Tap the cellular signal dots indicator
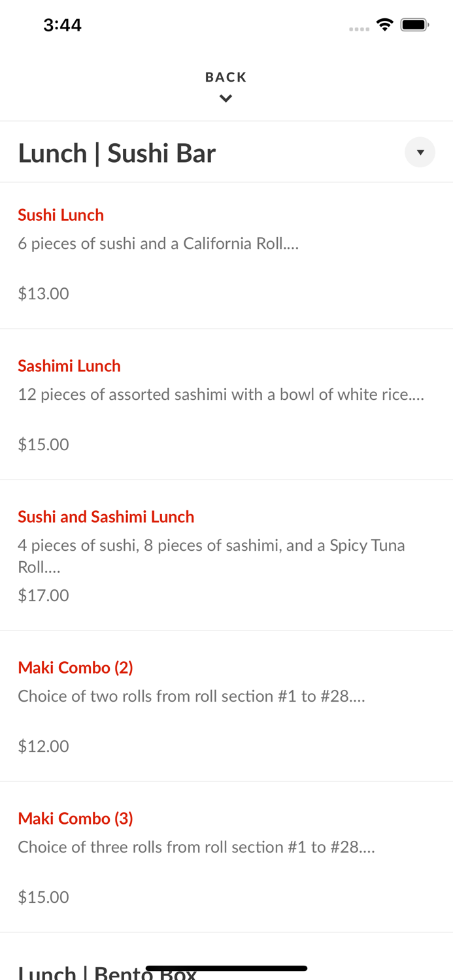 point(360,28)
